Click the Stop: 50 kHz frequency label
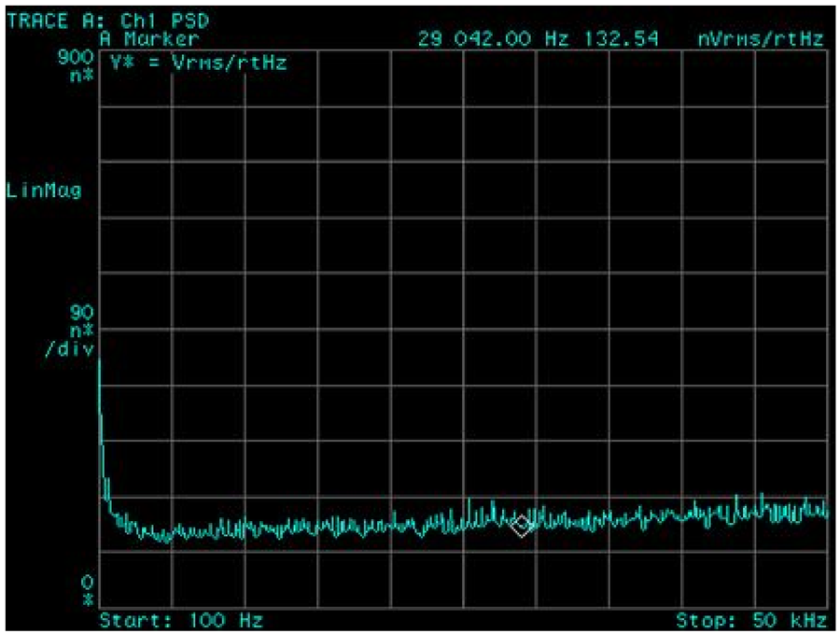The image size is (840, 634). pos(751,620)
